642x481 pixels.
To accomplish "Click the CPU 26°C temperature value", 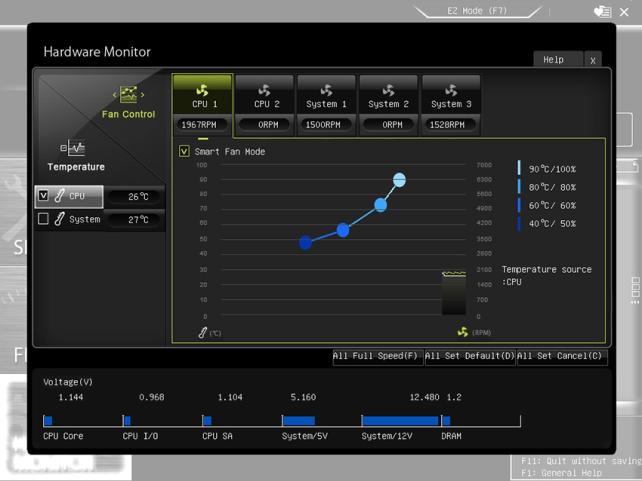I will (x=138, y=196).
